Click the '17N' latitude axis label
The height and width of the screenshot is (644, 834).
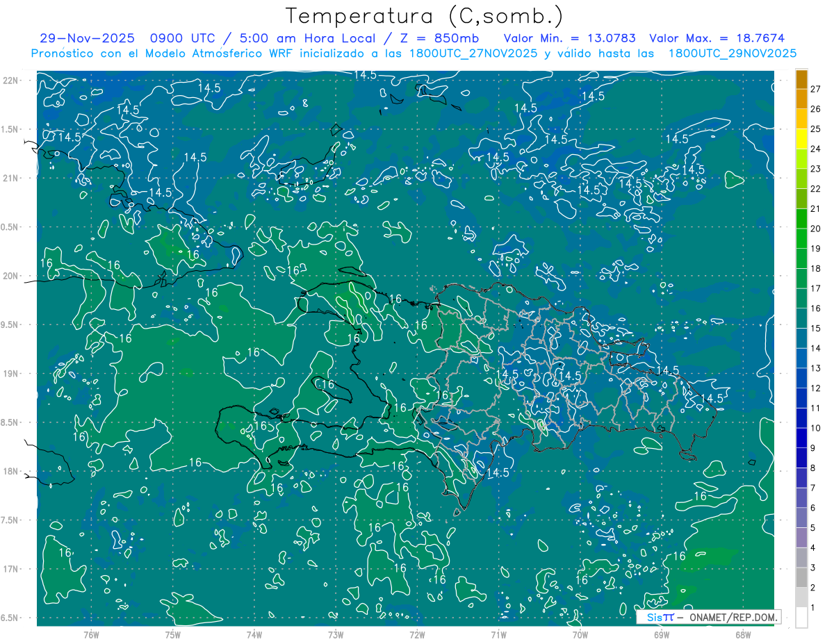point(10,569)
